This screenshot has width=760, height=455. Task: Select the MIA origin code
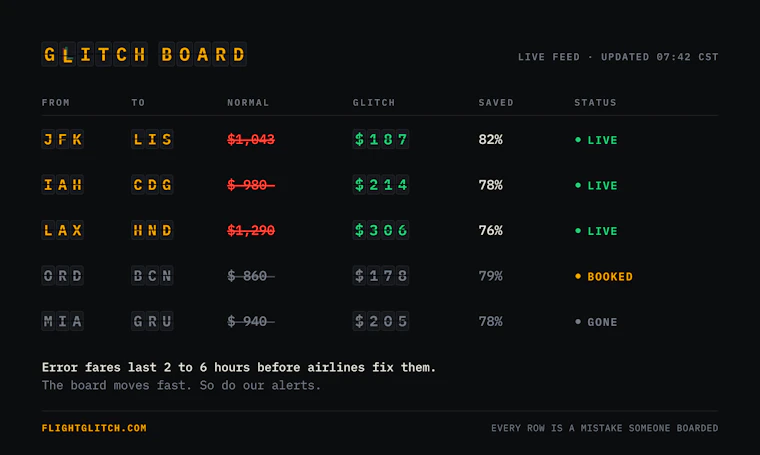click(63, 321)
